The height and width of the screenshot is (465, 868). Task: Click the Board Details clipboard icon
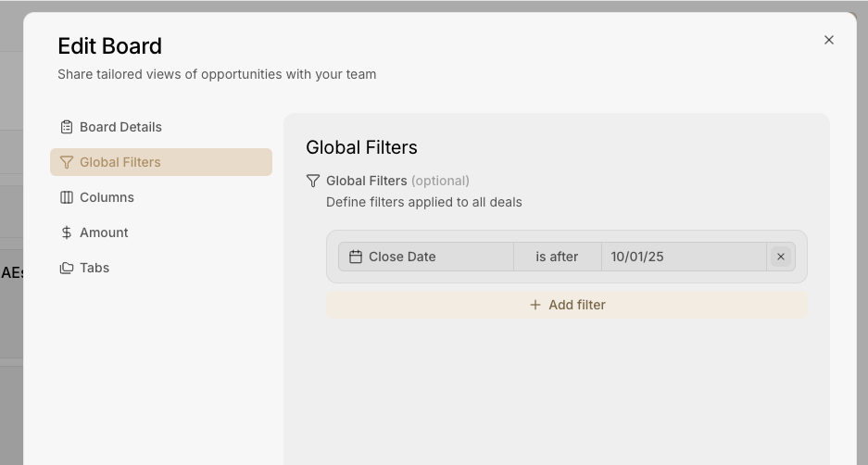coord(67,127)
